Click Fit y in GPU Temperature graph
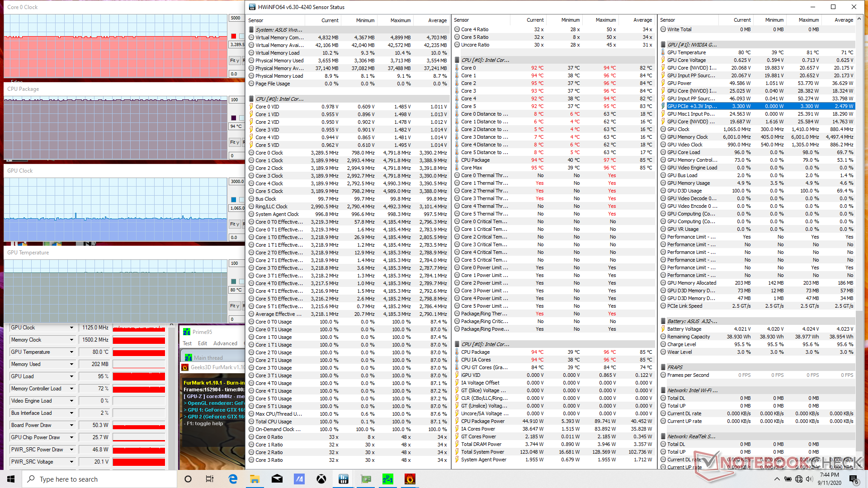 pyautogui.click(x=235, y=306)
